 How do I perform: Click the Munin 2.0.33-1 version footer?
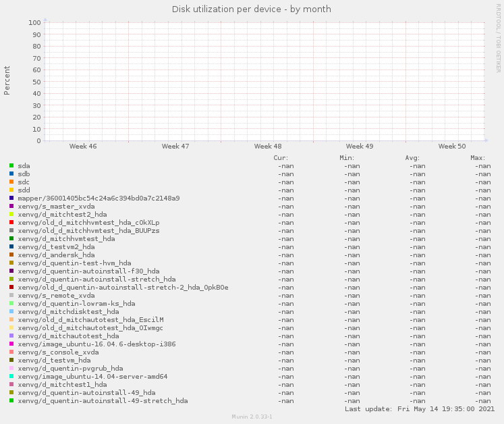point(252,417)
